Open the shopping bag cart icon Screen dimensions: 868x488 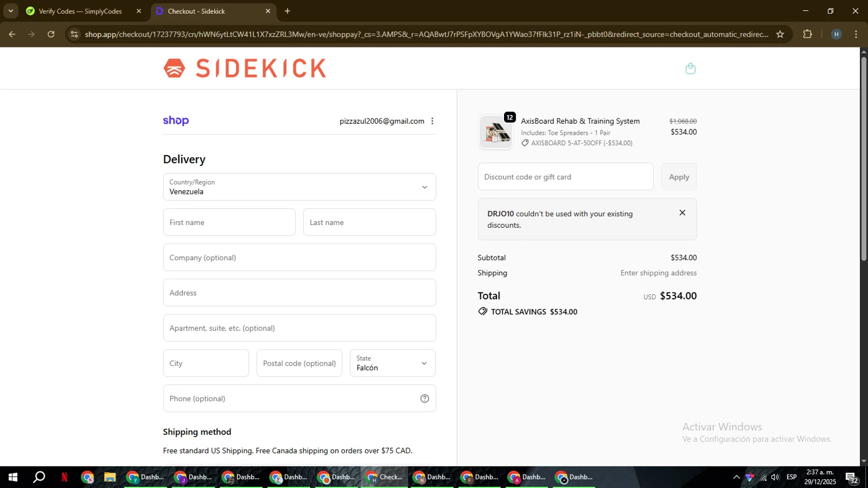pos(690,69)
